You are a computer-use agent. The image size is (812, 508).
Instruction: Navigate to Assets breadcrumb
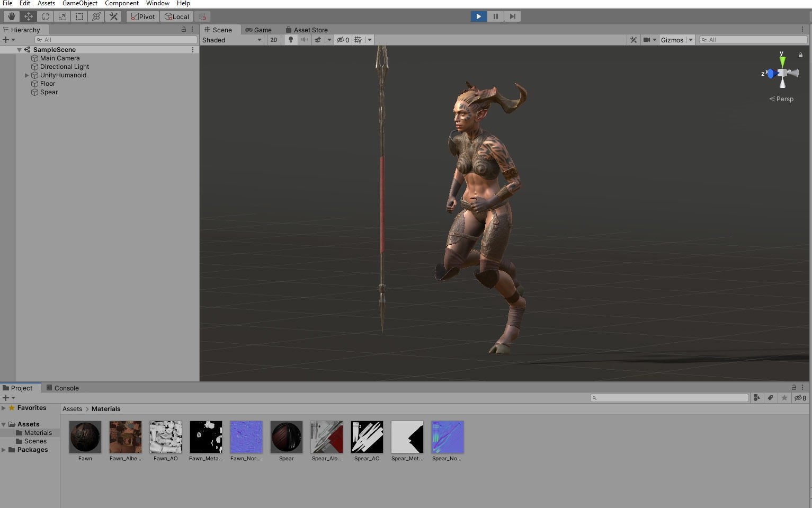point(72,409)
